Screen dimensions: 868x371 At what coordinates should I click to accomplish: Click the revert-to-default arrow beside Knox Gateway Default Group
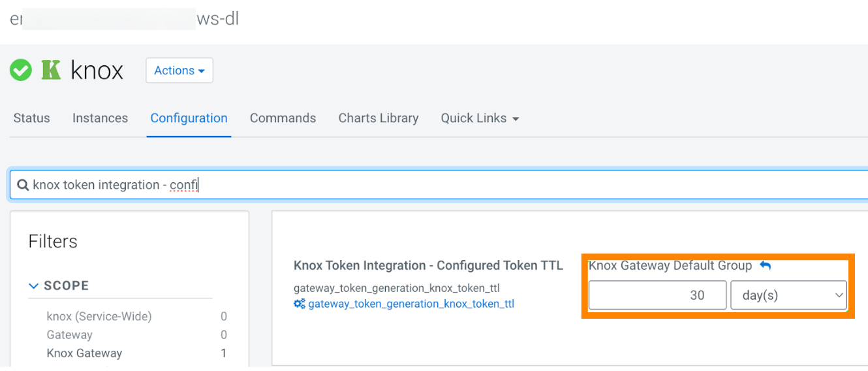766,266
